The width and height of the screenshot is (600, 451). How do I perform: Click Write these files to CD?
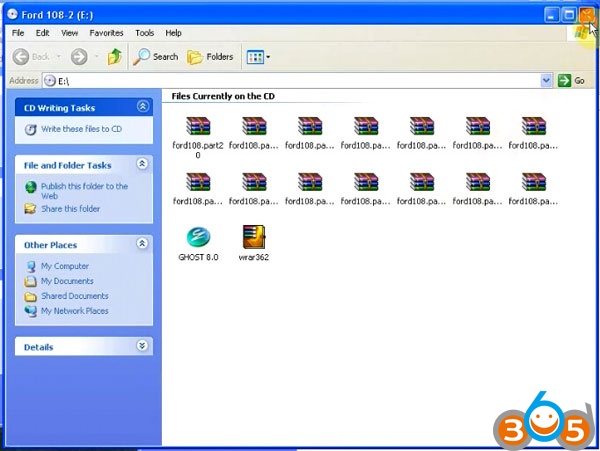point(81,129)
